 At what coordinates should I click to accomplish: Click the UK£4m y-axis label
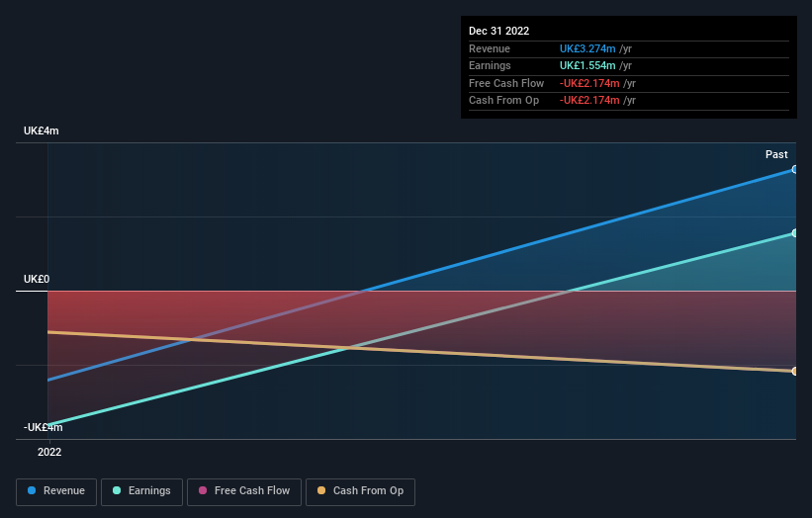[x=42, y=130]
